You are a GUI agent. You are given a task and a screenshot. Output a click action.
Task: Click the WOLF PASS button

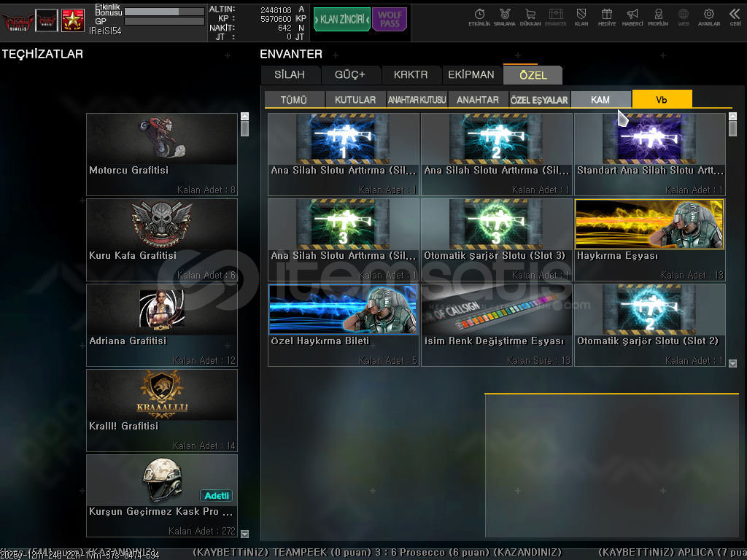click(x=390, y=20)
